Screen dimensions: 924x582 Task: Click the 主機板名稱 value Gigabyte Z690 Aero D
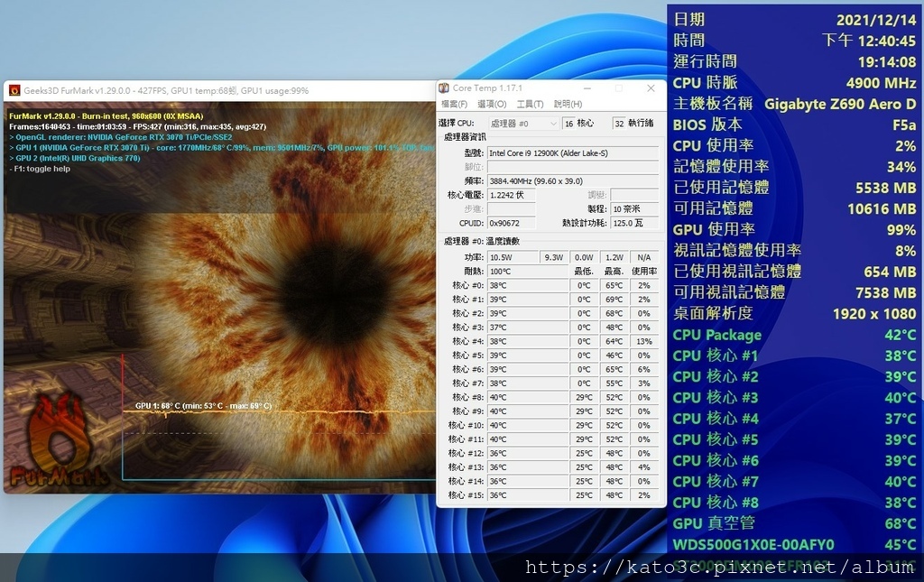[x=840, y=105]
